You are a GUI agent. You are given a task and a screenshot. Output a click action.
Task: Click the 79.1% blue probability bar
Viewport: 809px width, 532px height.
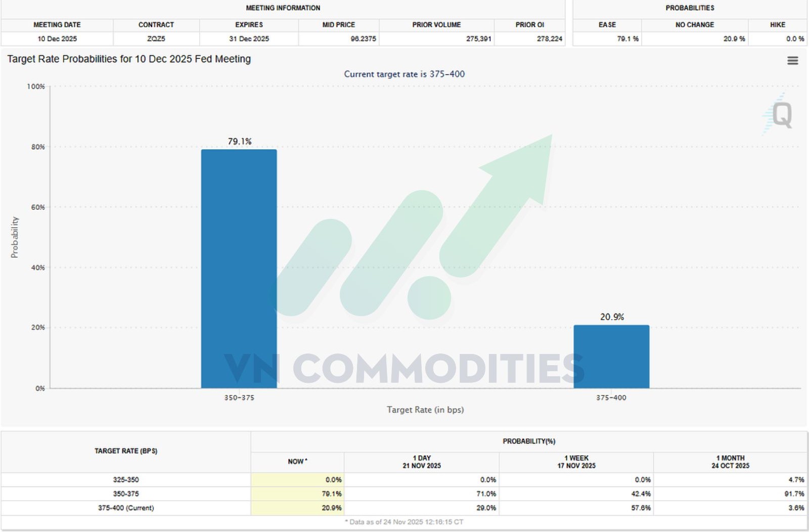tap(239, 269)
